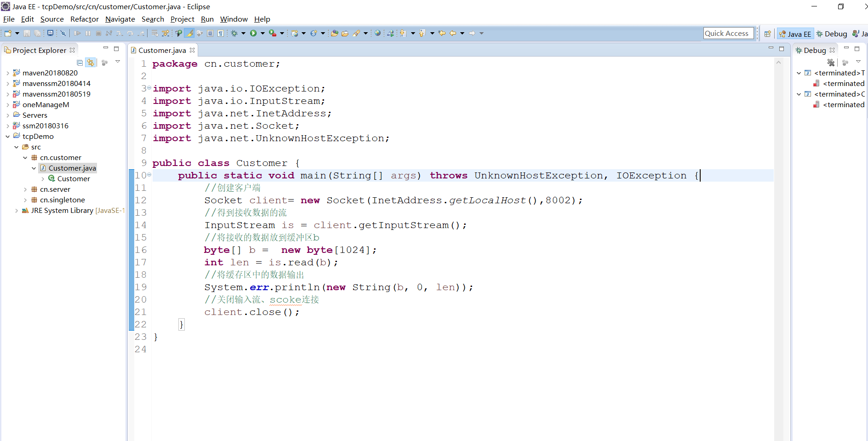Open the File menu
Image resolution: width=868 pixels, height=441 pixels.
pyautogui.click(x=9, y=19)
